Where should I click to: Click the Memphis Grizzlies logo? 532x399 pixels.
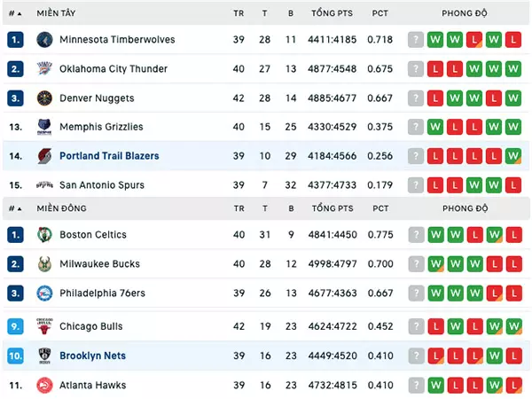click(44, 127)
